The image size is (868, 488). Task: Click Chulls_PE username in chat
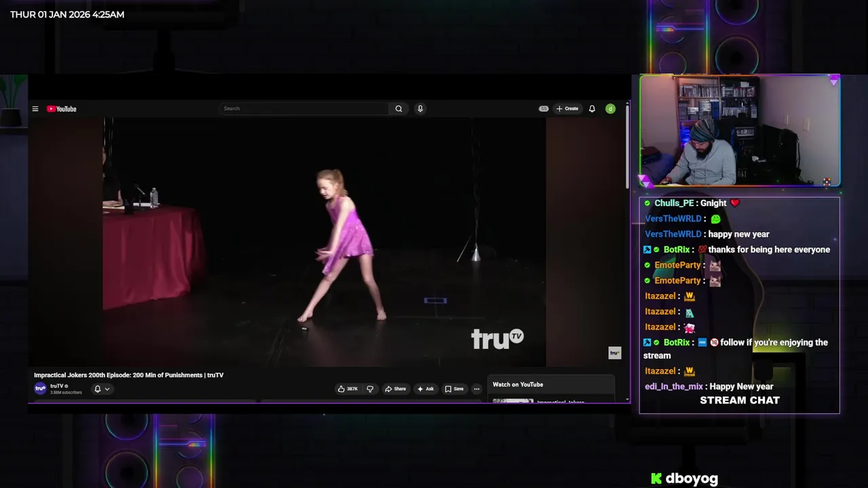[x=674, y=203]
